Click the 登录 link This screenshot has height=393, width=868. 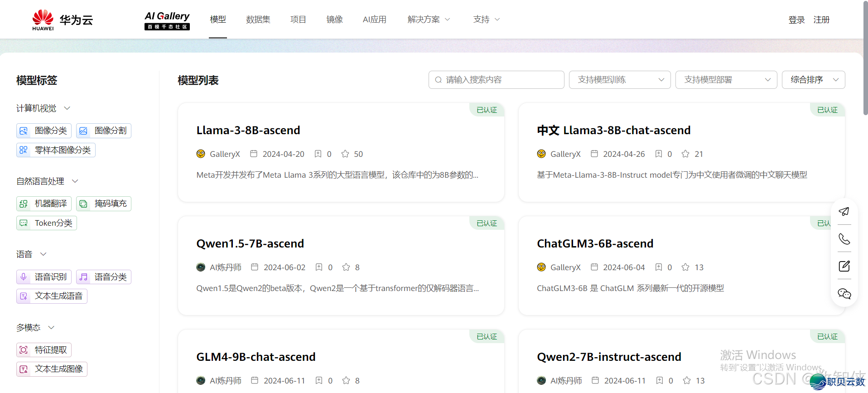[x=796, y=20]
